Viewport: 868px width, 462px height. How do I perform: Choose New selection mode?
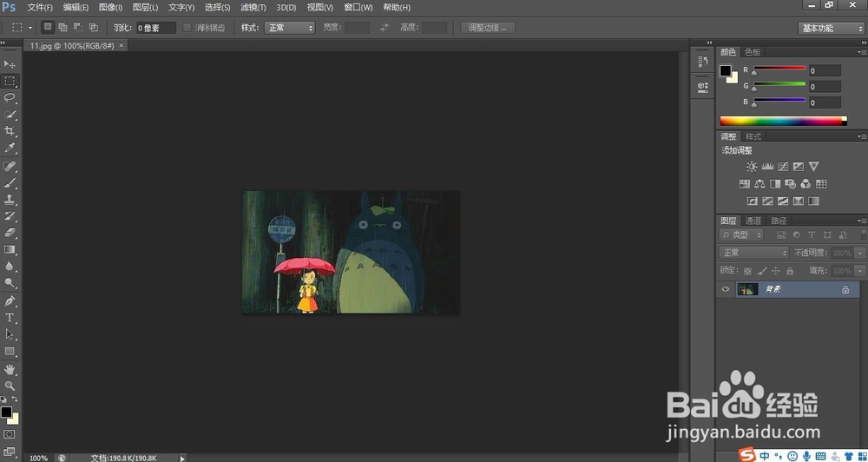[48, 27]
